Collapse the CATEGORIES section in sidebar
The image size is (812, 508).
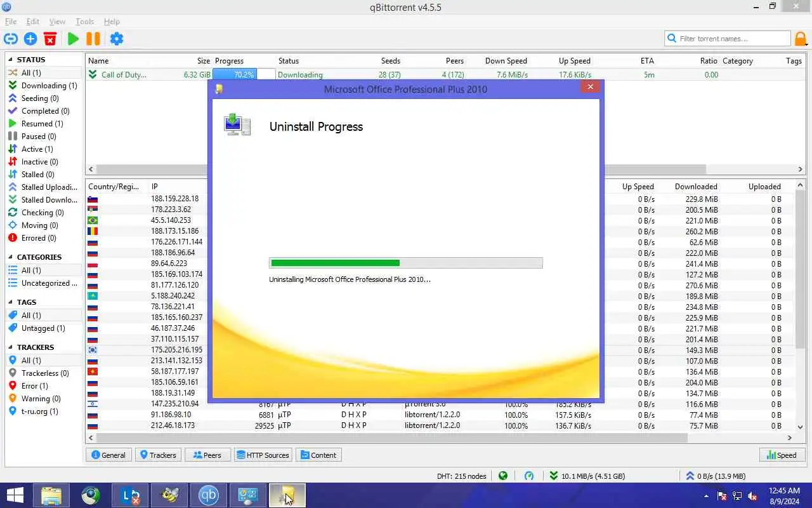11,257
